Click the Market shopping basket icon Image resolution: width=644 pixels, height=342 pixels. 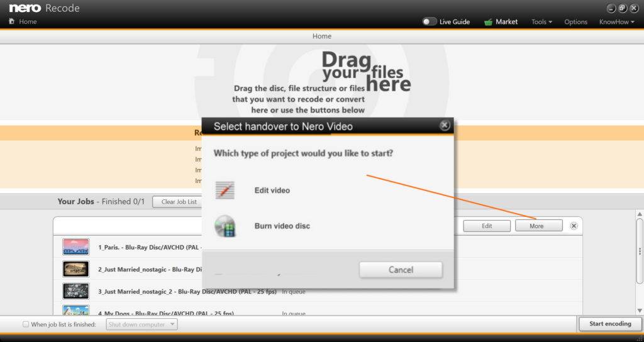click(x=488, y=22)
